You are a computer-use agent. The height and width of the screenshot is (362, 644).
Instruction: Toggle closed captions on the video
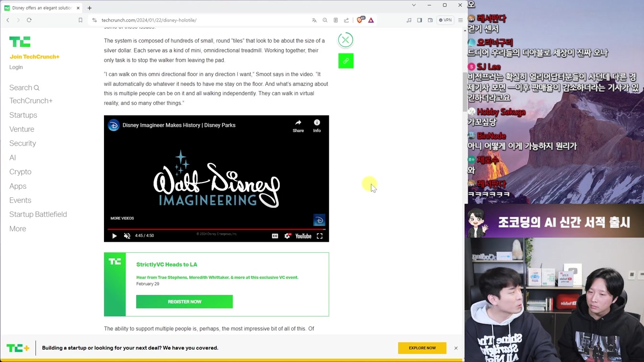(x=275, y=236)
